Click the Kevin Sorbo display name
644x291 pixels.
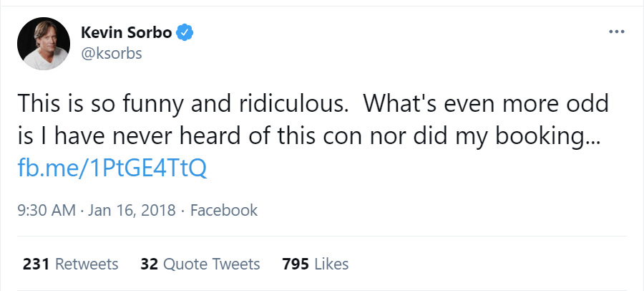126,33
